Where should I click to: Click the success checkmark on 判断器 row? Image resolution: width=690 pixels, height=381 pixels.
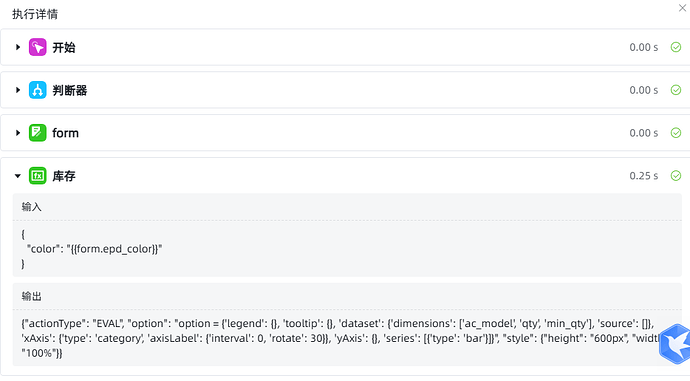click(676, 90)
